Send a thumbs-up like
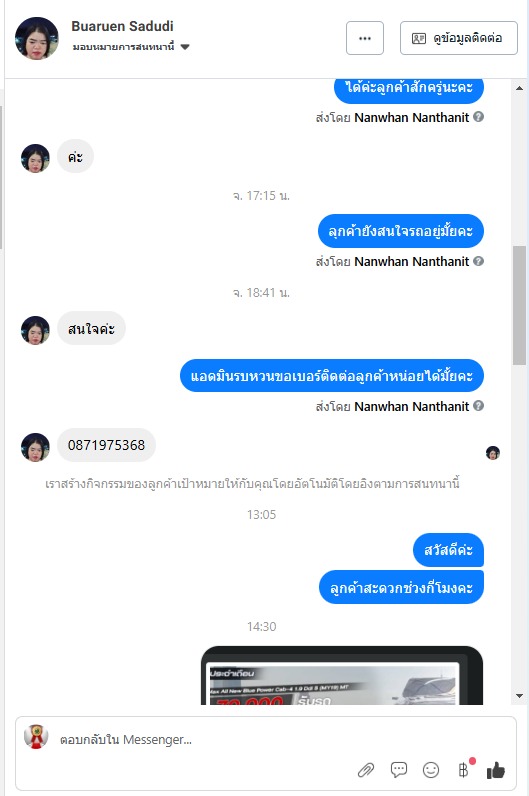This screenshot has width=529, height=796. coord(496,770)
